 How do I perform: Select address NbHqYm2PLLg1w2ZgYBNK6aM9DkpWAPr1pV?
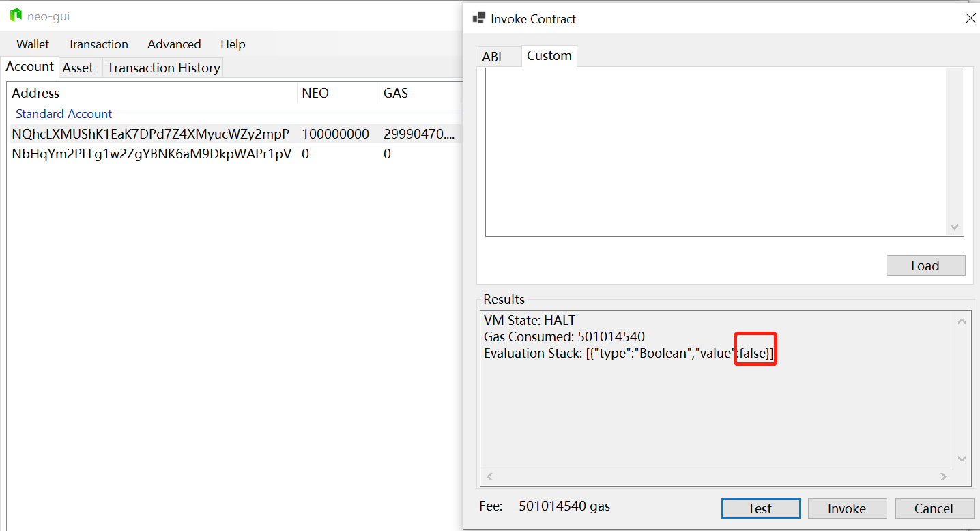pos(152,154)
